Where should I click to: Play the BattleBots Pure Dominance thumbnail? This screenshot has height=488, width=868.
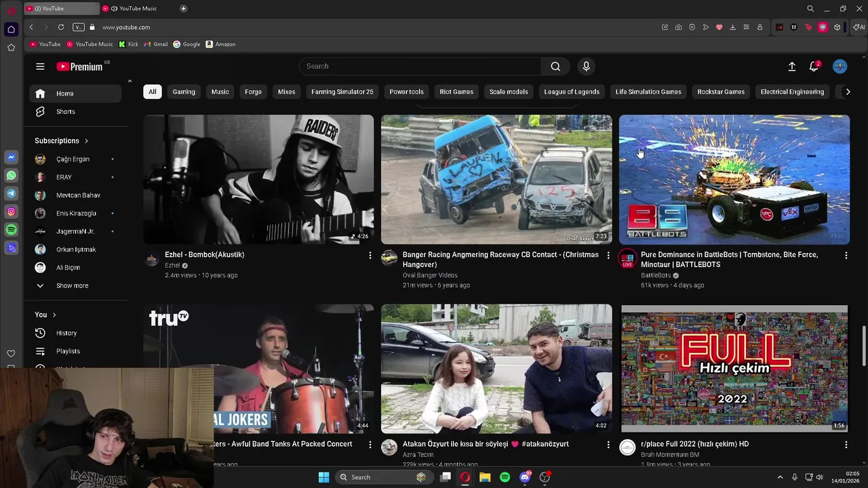pos(734,180)
